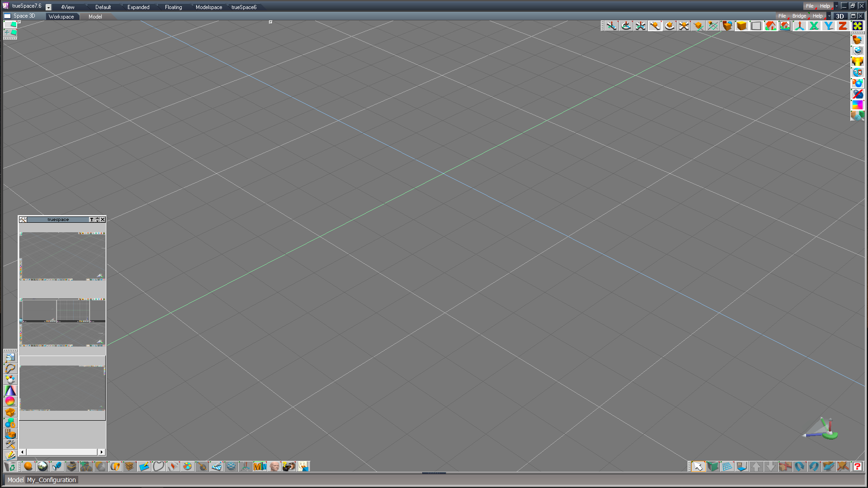Click the orange sphere primitive icon
868x488 pixels.
pos(28,466)
